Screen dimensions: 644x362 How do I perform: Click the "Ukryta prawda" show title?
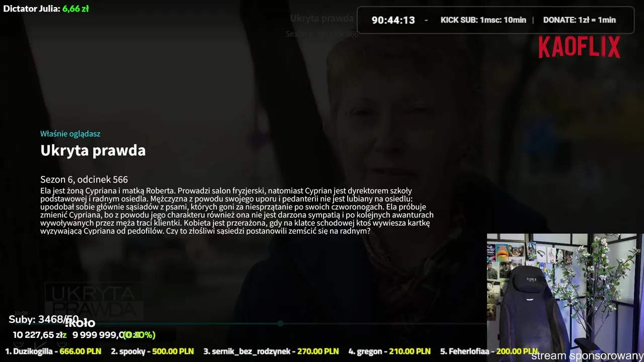point(93,150)
